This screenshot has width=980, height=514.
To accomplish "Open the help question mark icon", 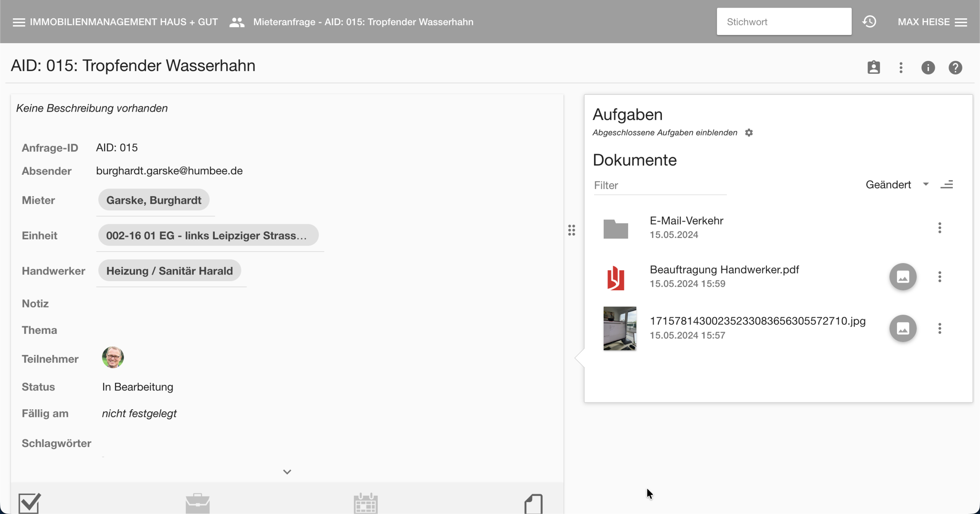I will pos(955,68).
